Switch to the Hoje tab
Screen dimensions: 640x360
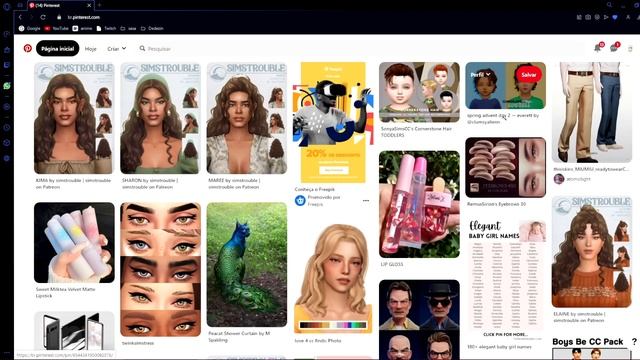[91, 49]
